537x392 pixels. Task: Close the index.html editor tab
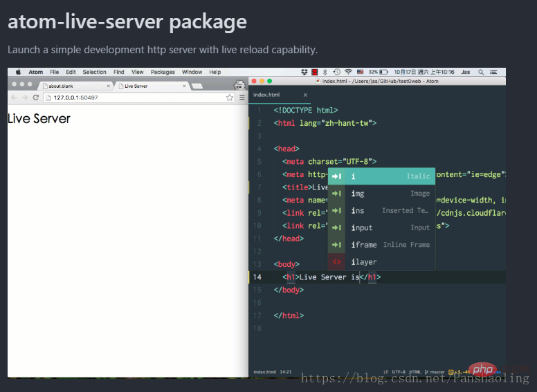pyautogui.click(x=305, y=95)
